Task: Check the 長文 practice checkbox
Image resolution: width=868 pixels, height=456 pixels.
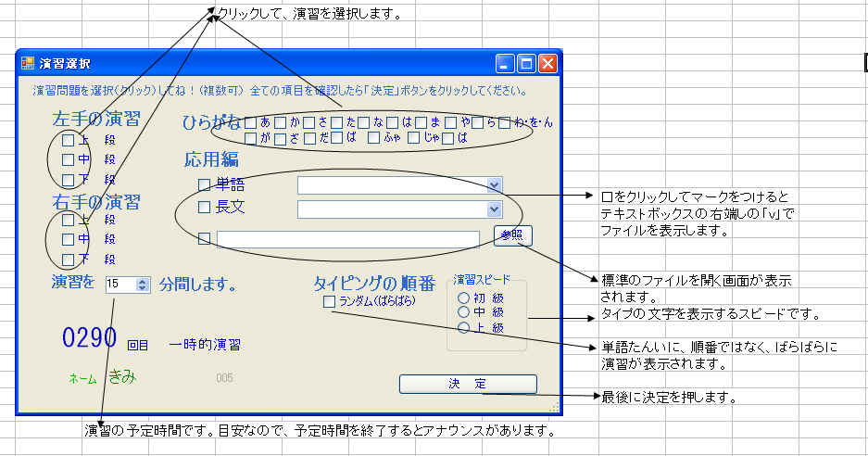Action: click(204, 208)
